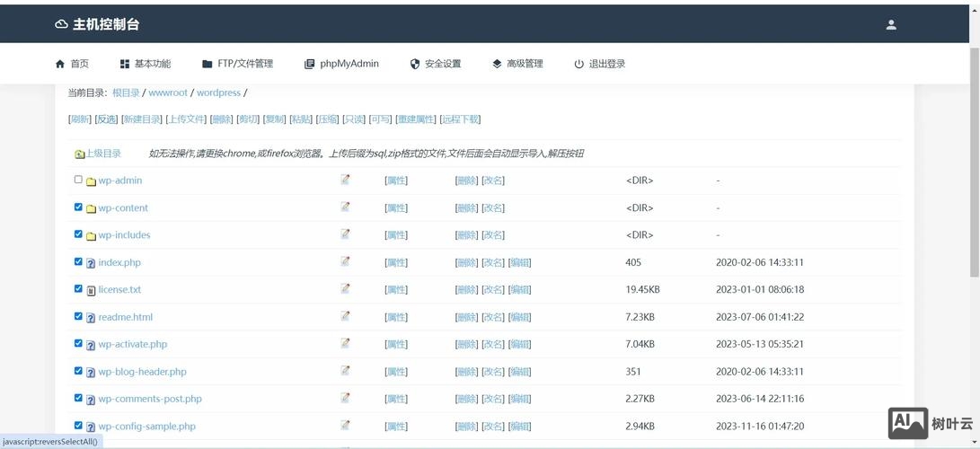This screenshot has width=980, height=449.
Task: Expand the 高级管理 menu
Action: 517,64
